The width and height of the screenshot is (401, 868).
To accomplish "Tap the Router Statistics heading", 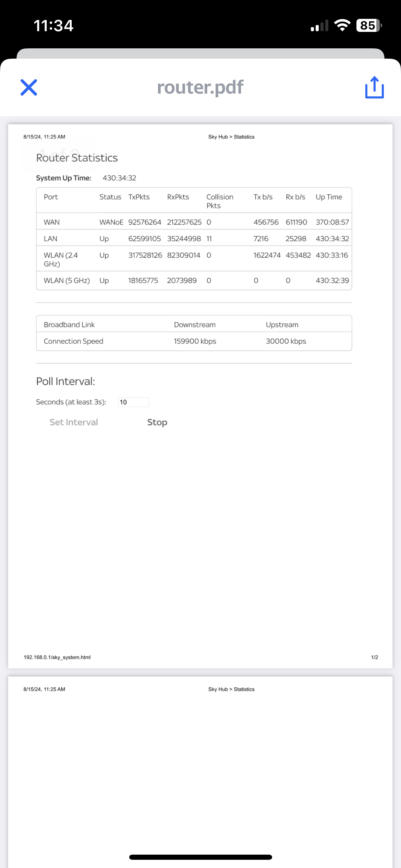I will [x=77, y=158].
